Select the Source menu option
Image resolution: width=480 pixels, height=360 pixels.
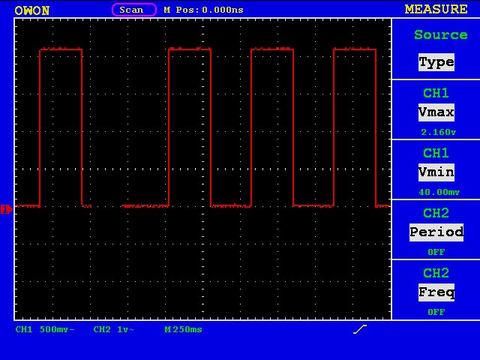[x=441, y=35]
